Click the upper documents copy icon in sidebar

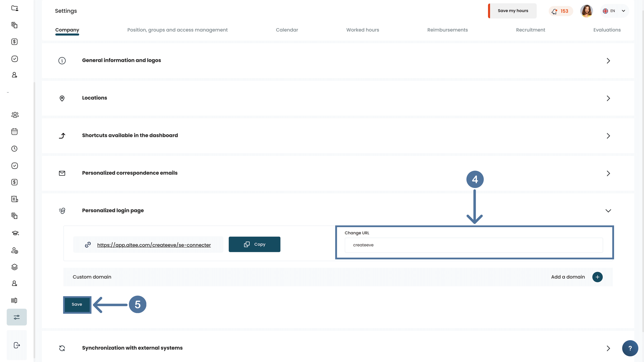pyautogui.click(x=14, y=25)
